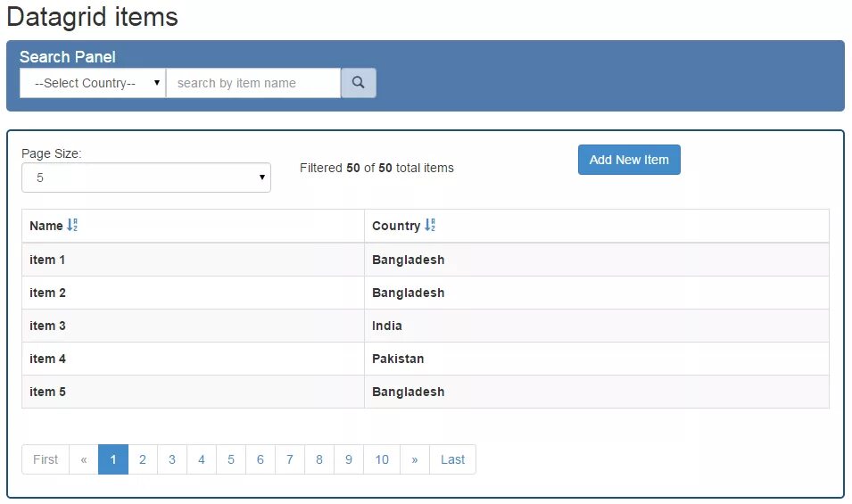The height and width of the screenshot is (504, 852).
Task: Click Bangladesh in the item 2 row
Action: pos(408,293)
